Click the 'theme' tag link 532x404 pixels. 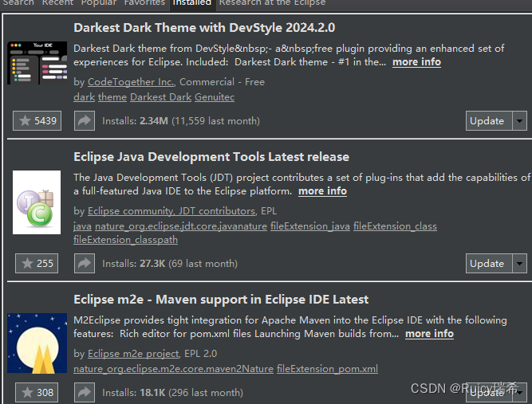coord(112,97)
